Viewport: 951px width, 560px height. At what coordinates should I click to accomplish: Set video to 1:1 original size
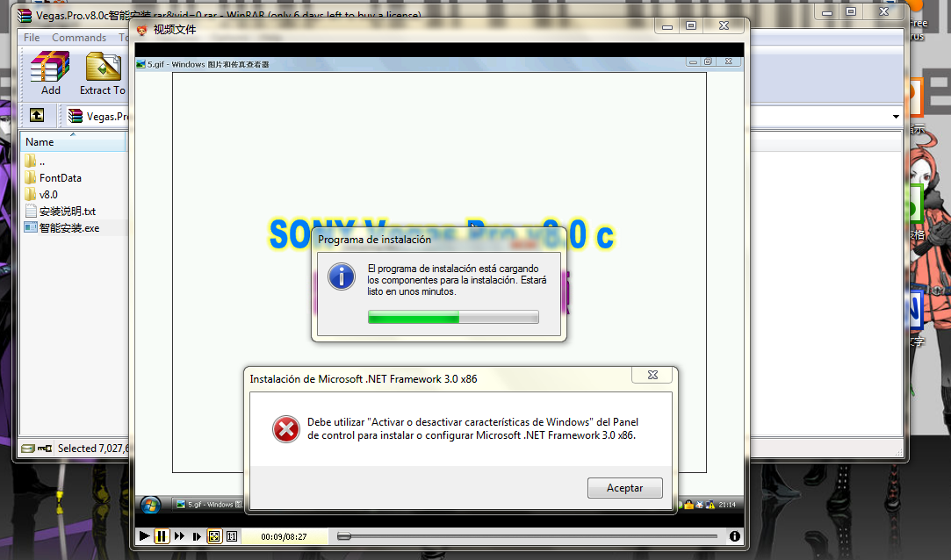[x=232, y=535]
